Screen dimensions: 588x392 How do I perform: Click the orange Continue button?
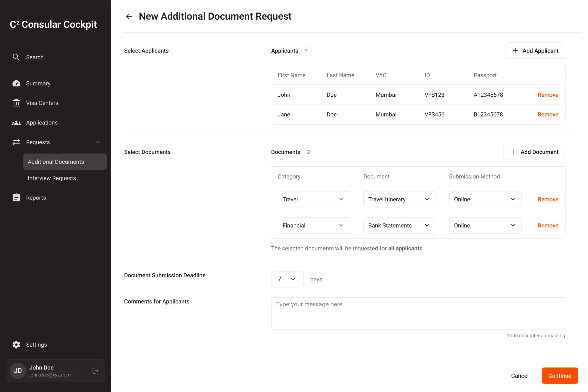(x=560, y=376)
